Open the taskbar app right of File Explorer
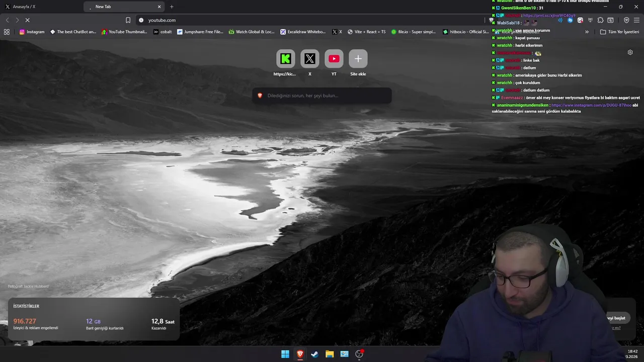This screenshot has height=362, width=644. 344,354
